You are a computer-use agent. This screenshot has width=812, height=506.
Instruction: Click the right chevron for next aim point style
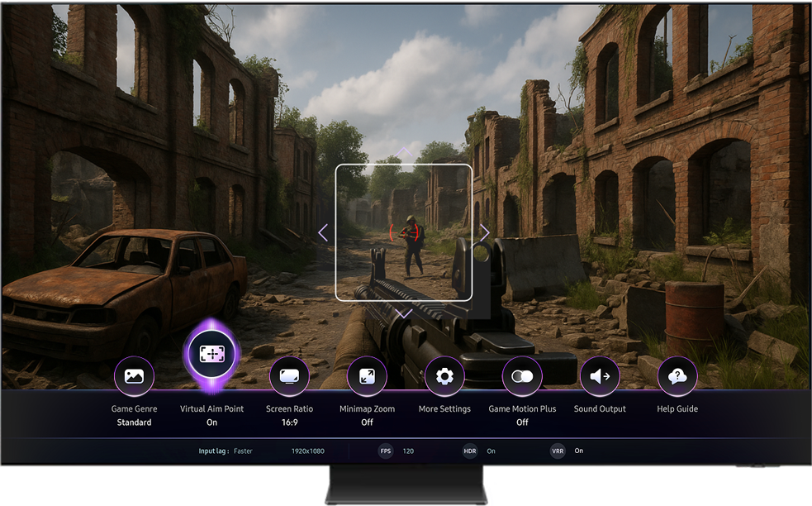pyautogui.click(x=485, y=232)
